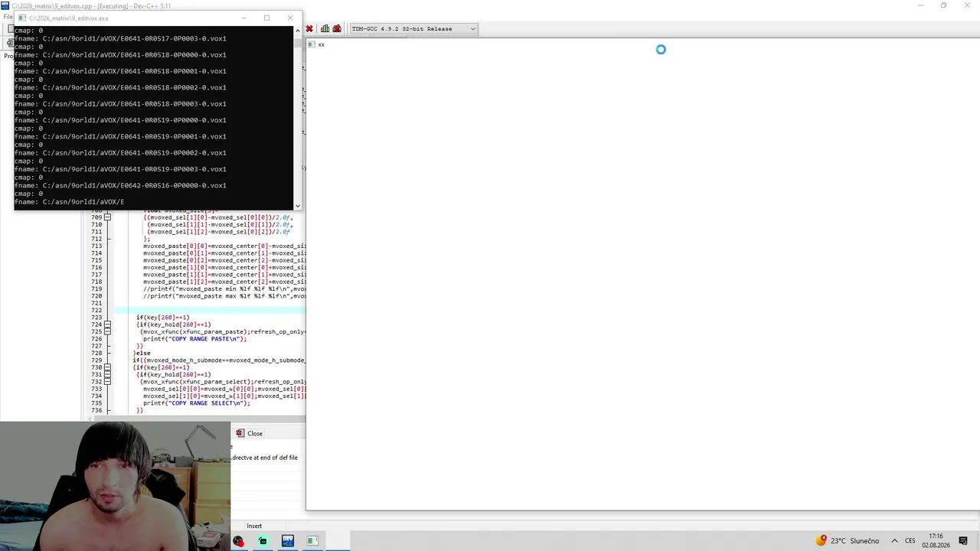Open the weather widget showing 23°C Slunečno

click(x=848, y=541)
